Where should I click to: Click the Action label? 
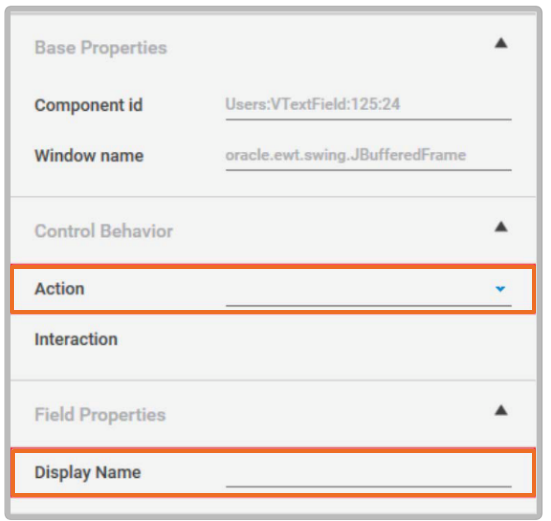pyautogui.click(x=59, y=289)
